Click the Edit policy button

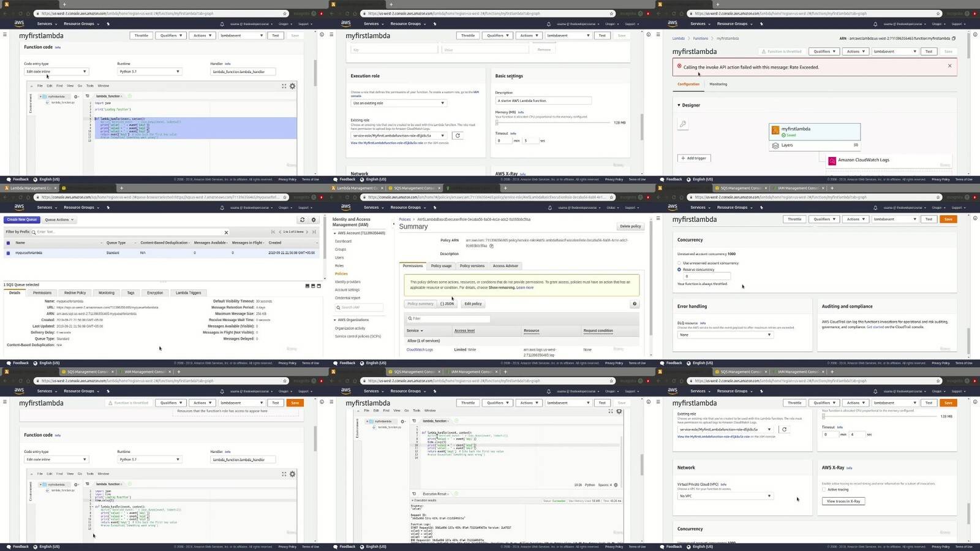coord(473,303)
